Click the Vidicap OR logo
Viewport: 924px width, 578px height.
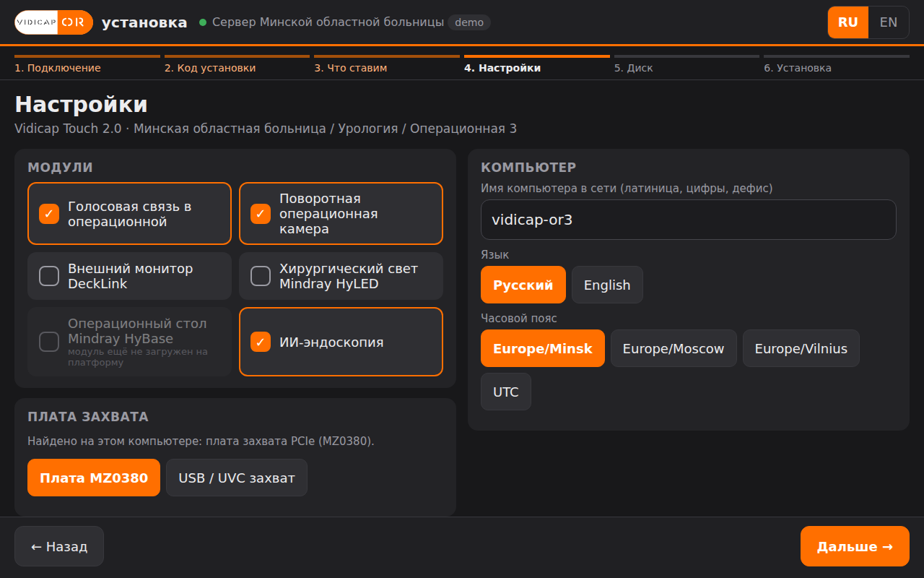[54, 22]
